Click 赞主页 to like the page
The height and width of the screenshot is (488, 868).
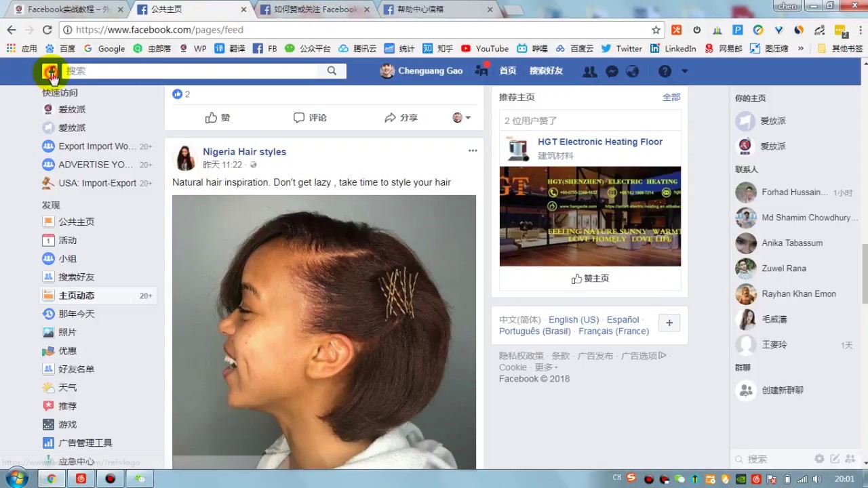click(x=590, y=279)
